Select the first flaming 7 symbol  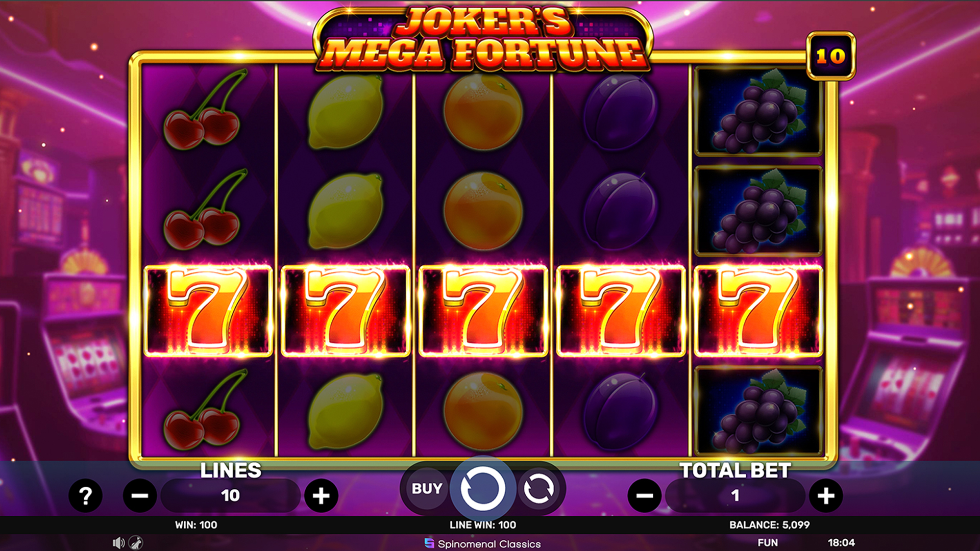point(208,311)
